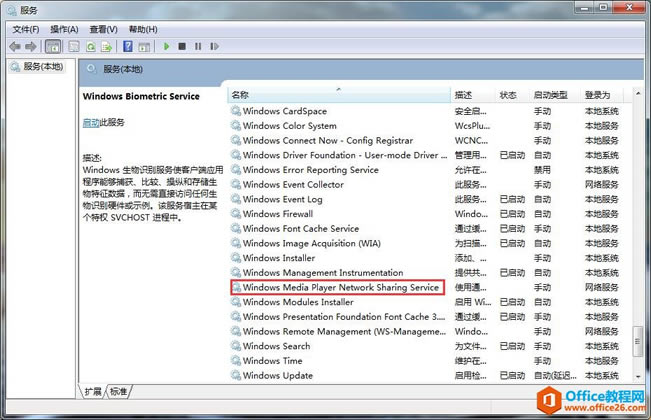Click the scrollbar down arrow in services list
The width and height of the screenshot is (651, 420).
pyautogui.click(x=638, y=376)
